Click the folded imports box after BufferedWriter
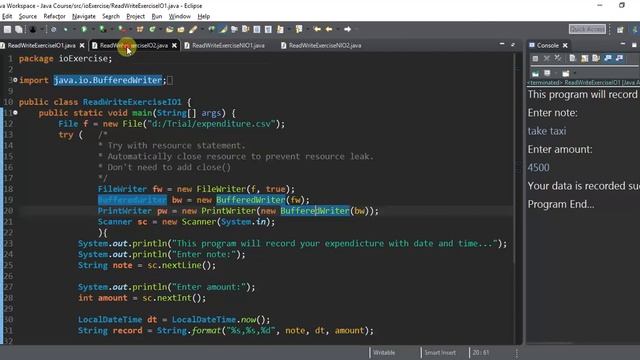640x360 pixels. click(170, 80)
